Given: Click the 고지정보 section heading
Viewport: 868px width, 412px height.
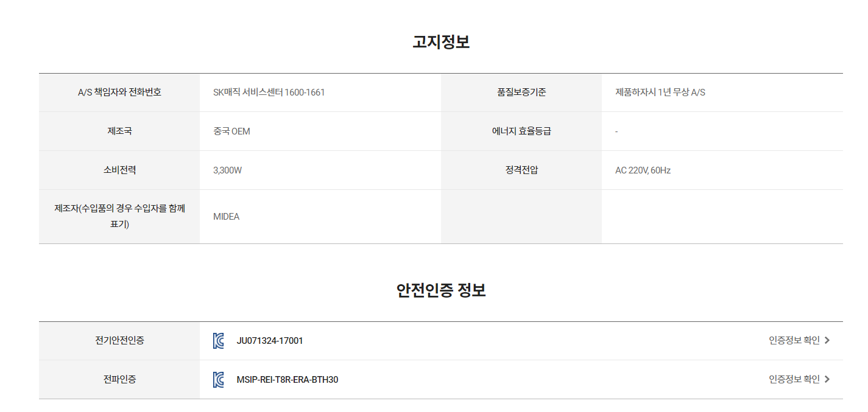Looking at the screenshot, I should click(441, 42).
